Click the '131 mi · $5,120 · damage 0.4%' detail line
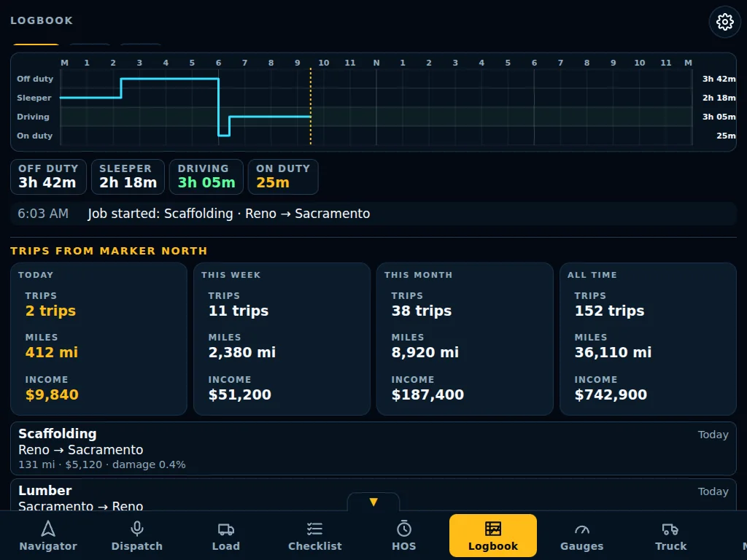The height and width of the screenshot is (560, 747). [102, 464]
